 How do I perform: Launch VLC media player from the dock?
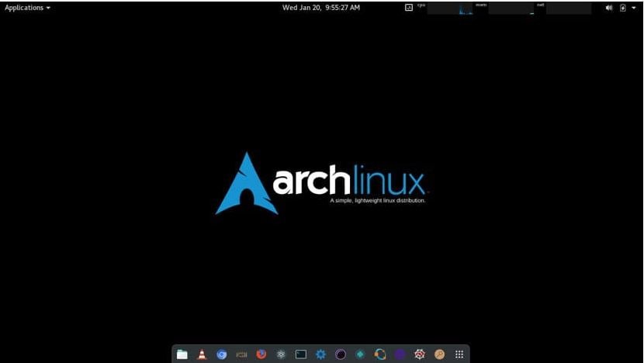[202, 354]
